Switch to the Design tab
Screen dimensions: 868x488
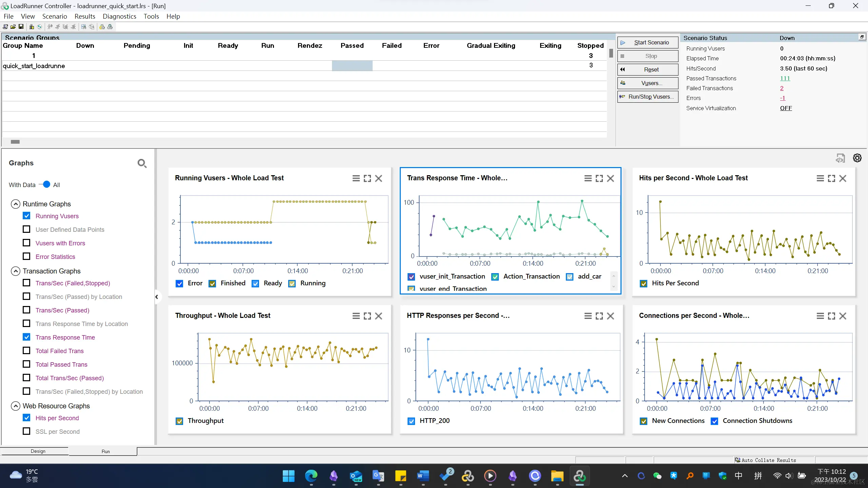38,451
